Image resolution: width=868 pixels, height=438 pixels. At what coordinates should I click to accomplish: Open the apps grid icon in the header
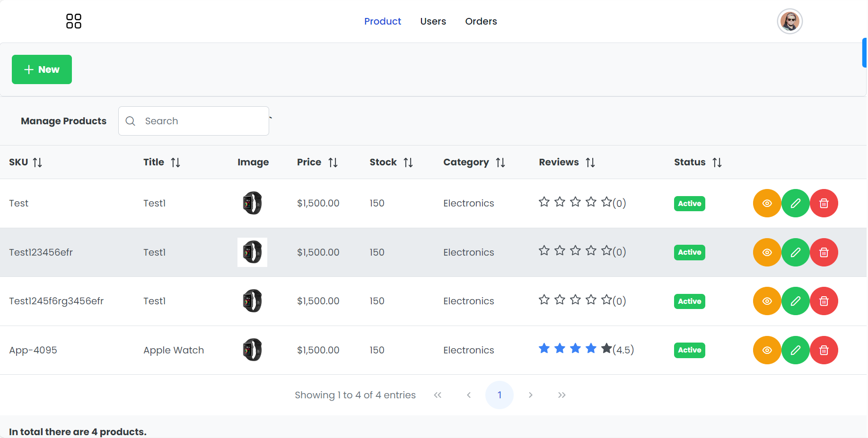(x=74, y=21)
